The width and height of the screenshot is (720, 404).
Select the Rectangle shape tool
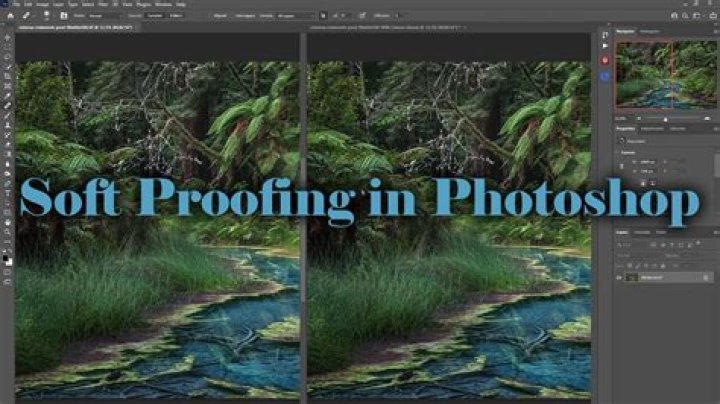[x=7, y=213]
